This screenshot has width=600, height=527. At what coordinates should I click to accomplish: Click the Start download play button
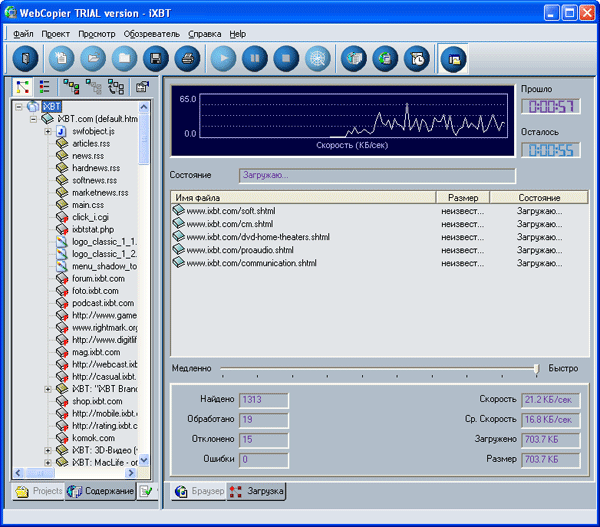coord(223,58)
